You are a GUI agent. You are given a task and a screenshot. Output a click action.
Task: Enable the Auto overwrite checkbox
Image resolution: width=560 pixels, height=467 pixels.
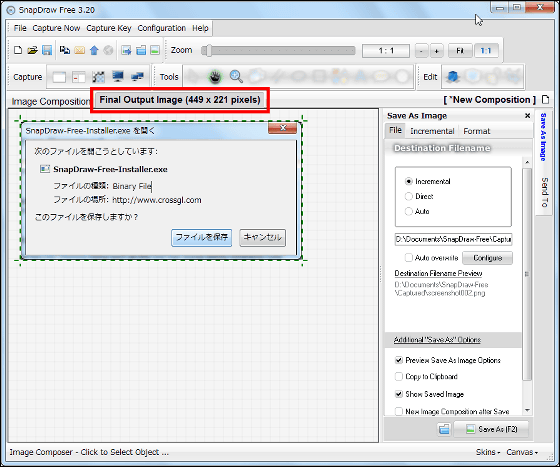pyautogui.click(x=409, y=257)
